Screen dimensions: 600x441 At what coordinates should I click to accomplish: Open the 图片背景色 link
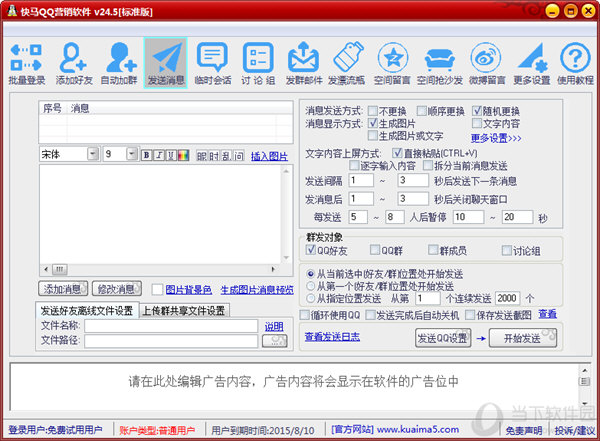coord(189,289)
